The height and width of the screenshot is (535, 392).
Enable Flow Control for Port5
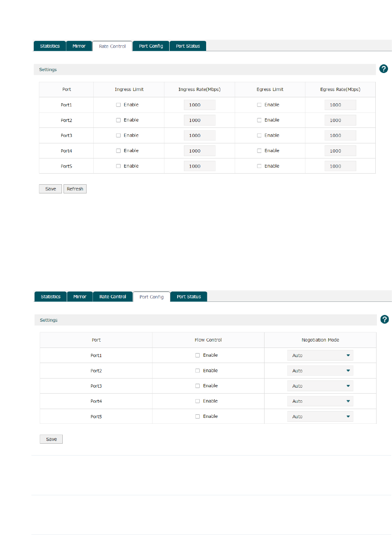click(197, 416)
